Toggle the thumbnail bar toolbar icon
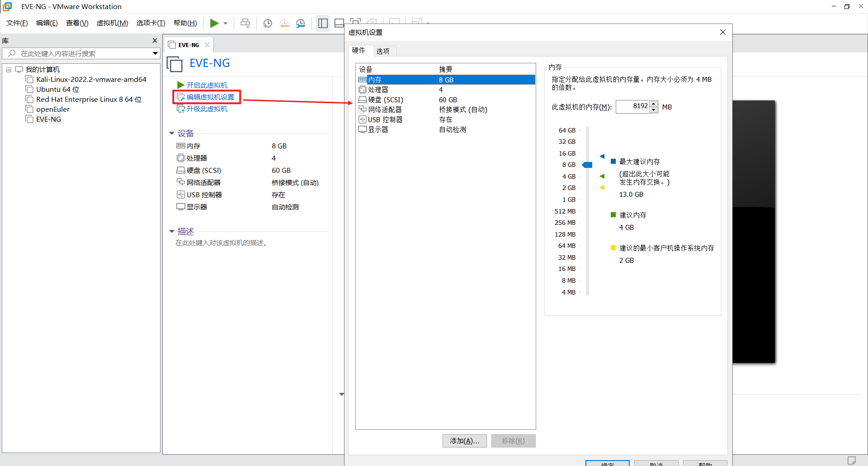 339,23
